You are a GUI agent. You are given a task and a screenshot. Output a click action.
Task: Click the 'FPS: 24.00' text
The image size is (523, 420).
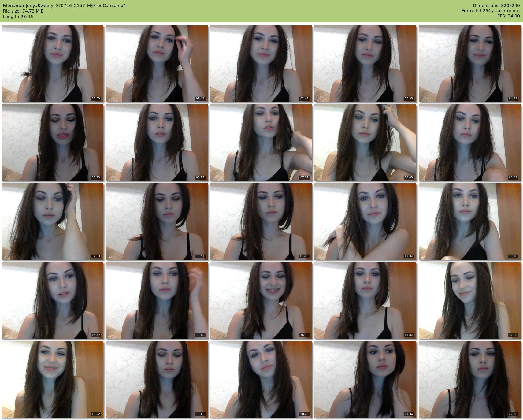(x=508, y=16)
